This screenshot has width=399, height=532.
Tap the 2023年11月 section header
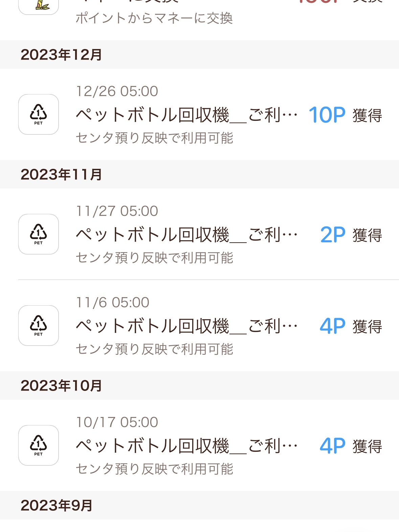(61, 175)
